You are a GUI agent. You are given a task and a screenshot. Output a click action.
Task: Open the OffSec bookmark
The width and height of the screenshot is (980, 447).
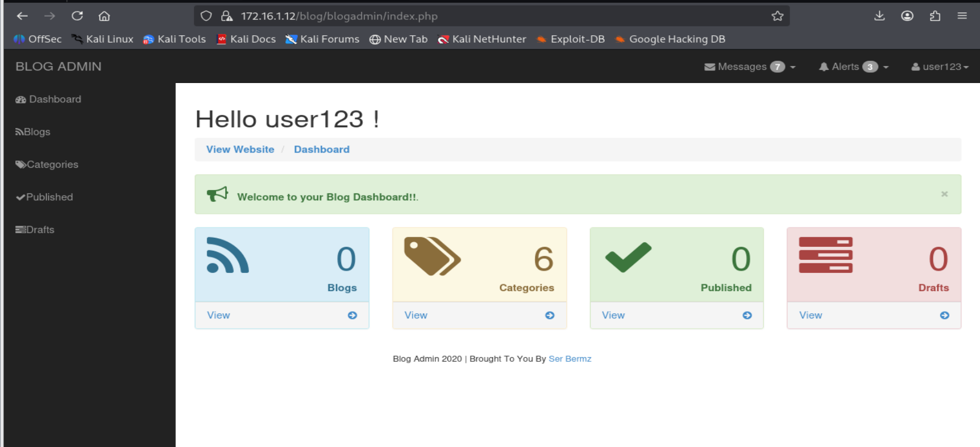point(38,39)
